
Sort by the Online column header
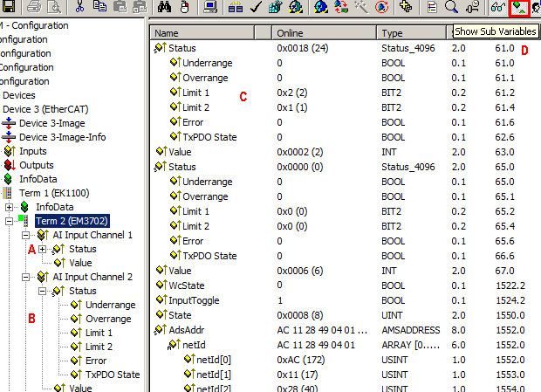324,33
